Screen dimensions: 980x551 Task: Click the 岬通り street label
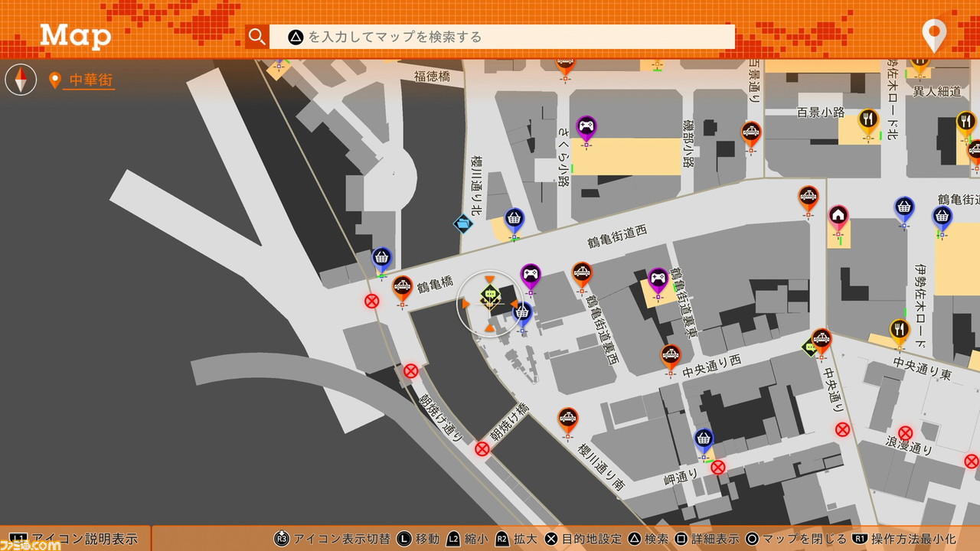pyautogui.click(x=681, y=476)
